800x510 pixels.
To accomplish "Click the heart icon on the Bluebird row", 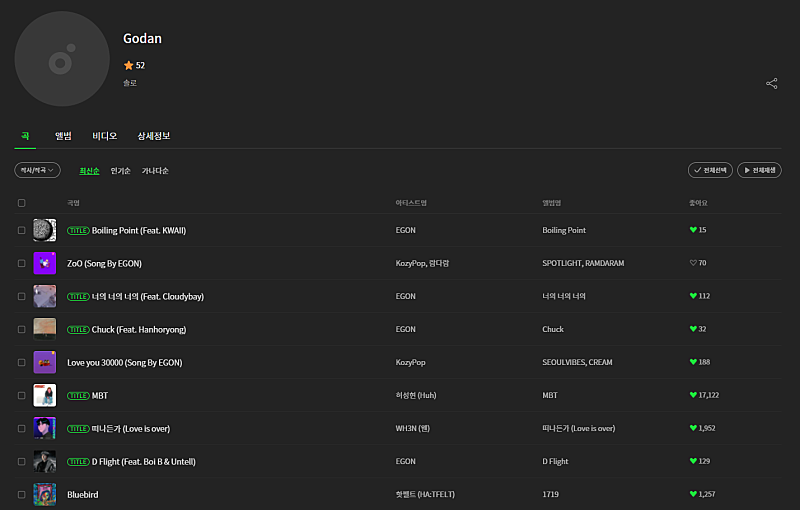I will 693,494.
